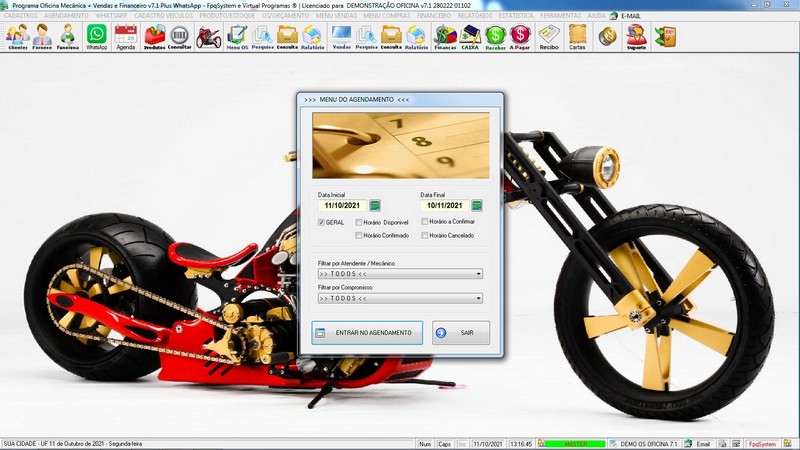
Task: Click the Data Inicial date field
Action: tap(342, 206)
